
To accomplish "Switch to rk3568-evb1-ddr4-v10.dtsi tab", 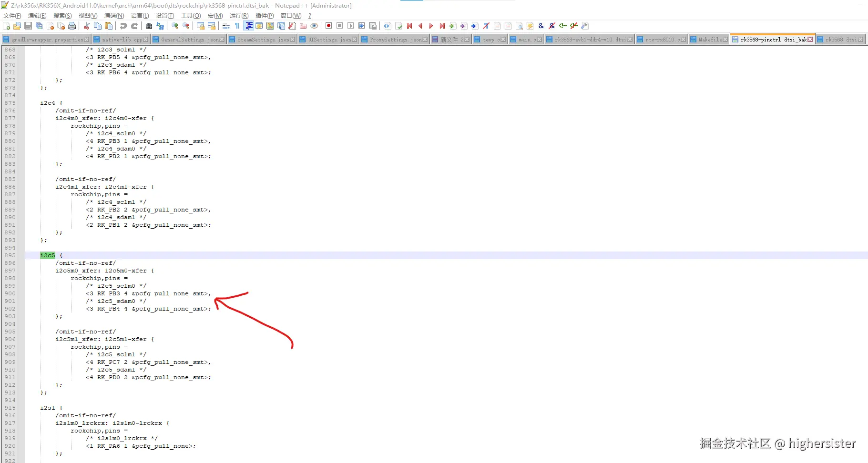I will pos(590,40).
